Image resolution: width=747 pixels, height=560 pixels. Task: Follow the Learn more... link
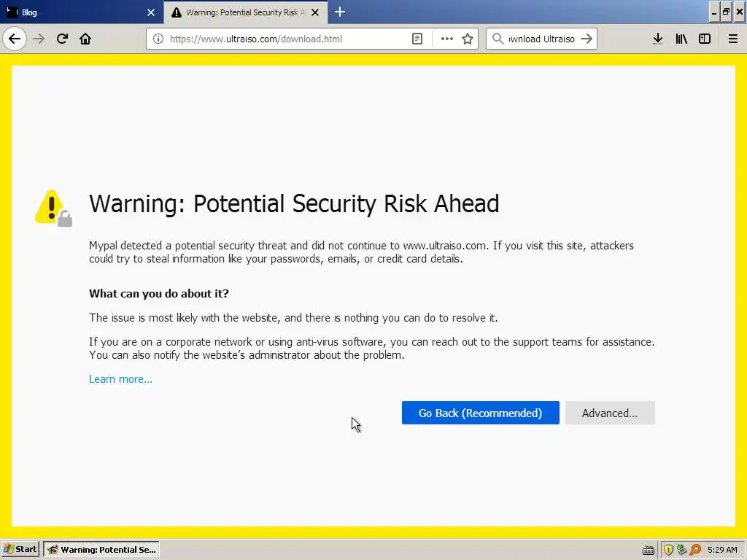120,379
